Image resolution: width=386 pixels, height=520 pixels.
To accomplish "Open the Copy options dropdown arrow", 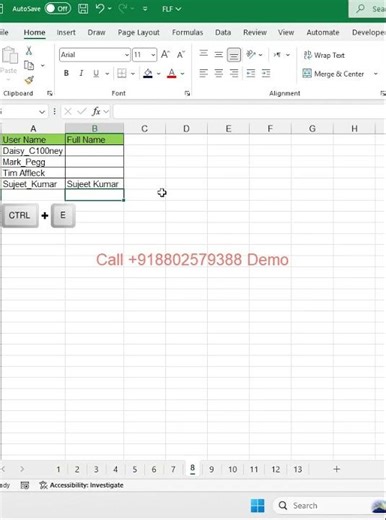I will click(43, 66).
